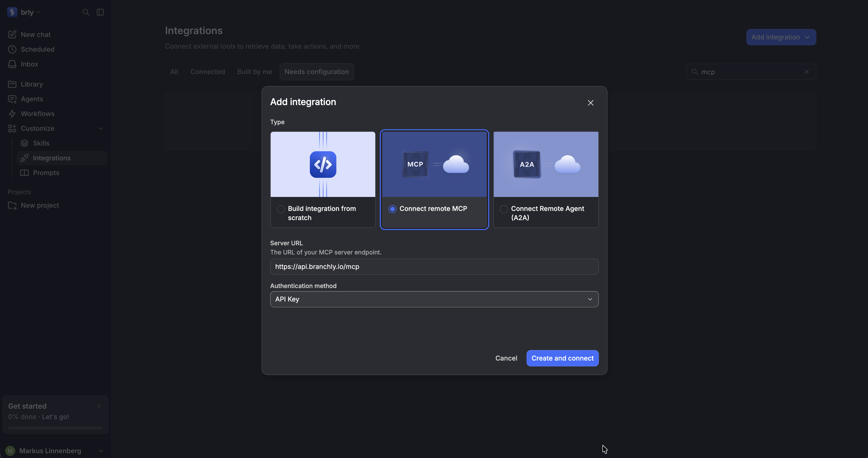The width and height of the screenshot is (868, 458).
Task: Select Connect remote MCP radio button
Action: click(x=392, y=209)
